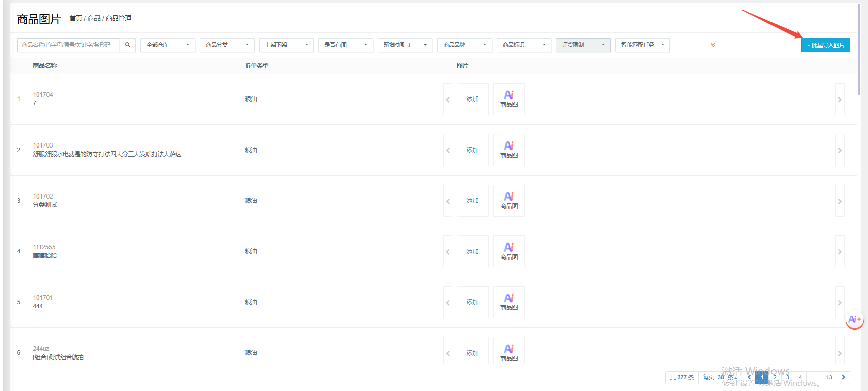The height and width of the screenshot is (391, 868).
Task: Open the 商品品牌 brand dropdown
Action: 464,45
